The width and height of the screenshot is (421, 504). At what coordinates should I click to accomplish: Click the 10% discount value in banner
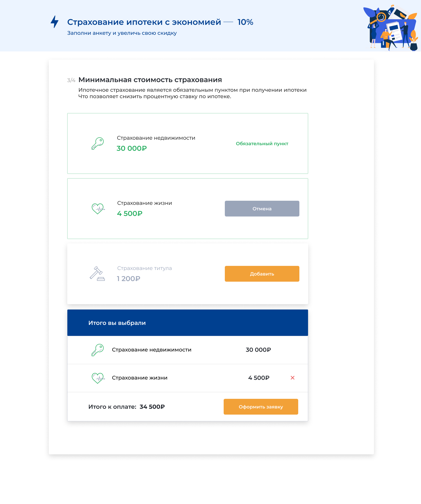pyautogui.click(x=245, y=22)
